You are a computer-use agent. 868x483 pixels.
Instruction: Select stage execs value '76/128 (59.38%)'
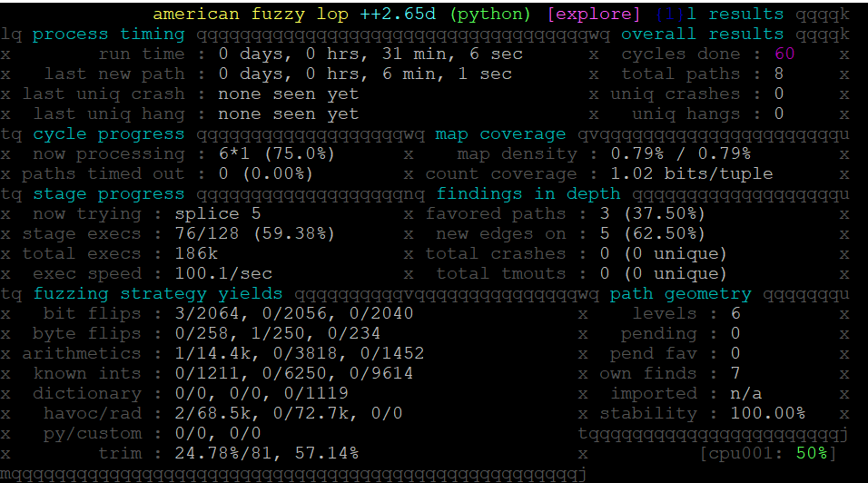pyautogui.click(x=255, y=233)
